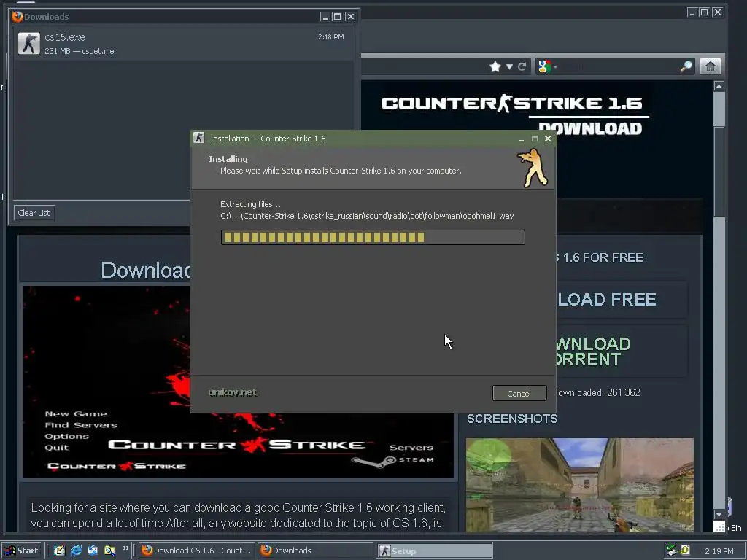Click the Downloaded: 261 362 counter text
The width and height of the screenshot is (747, 560).
point(598,392)
